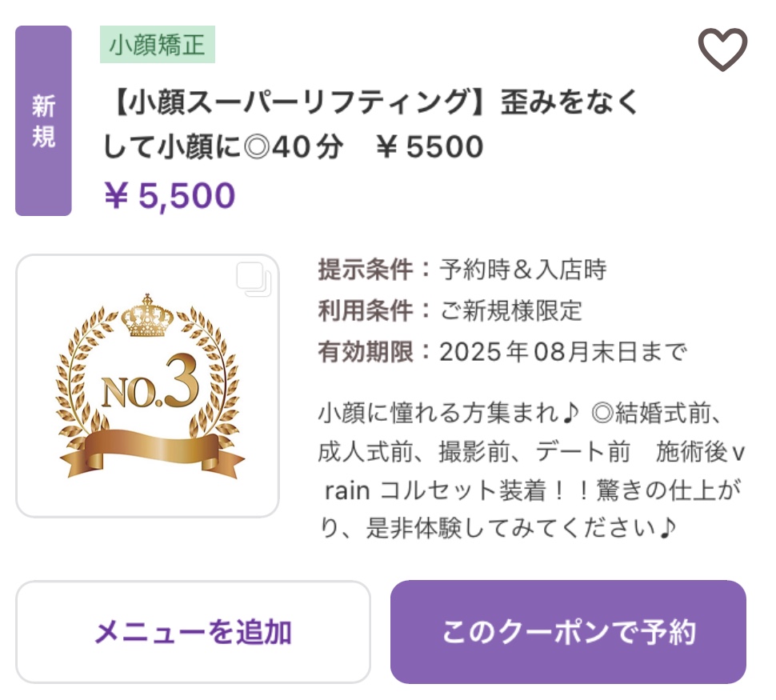This screenshot has width=776, height=700.
Task: Click the 利用条件 label
Action: pos(366,311)
